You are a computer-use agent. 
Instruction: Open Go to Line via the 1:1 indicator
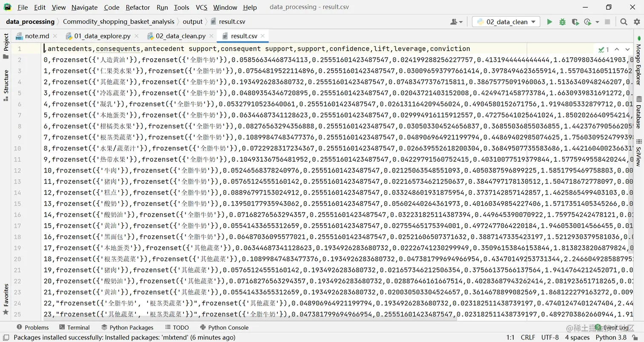pos(510,338)
